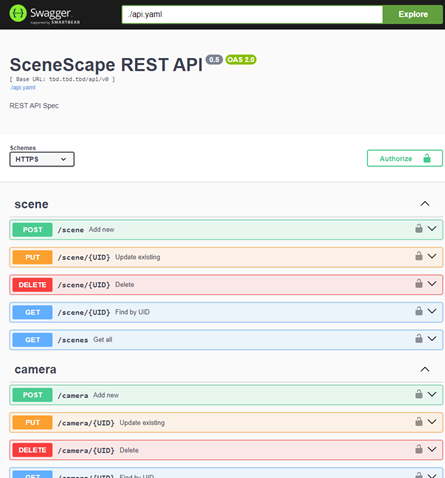Viewport: 445px width, 478px height.
Task: Click the Explore button
Action: [413, 14]
